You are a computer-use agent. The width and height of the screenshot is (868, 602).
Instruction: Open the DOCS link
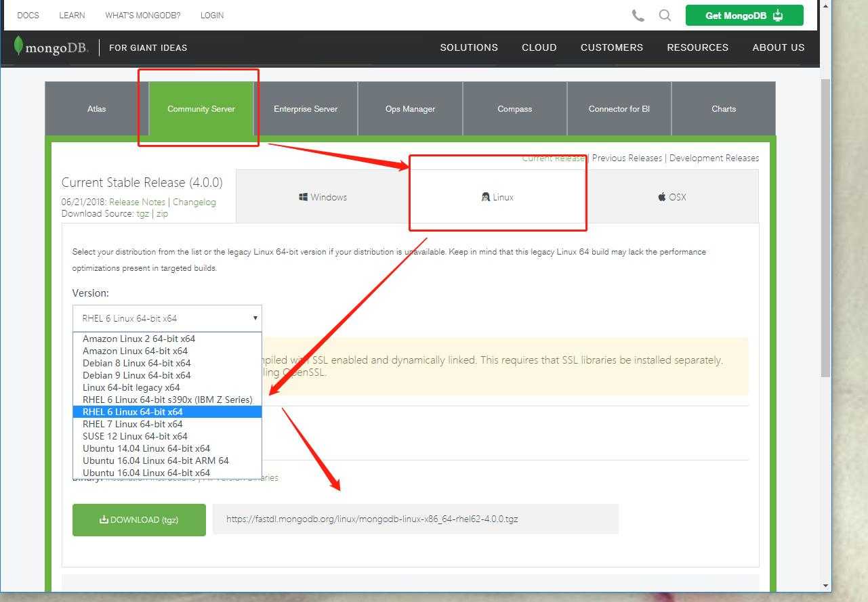(x=28, y=15)
